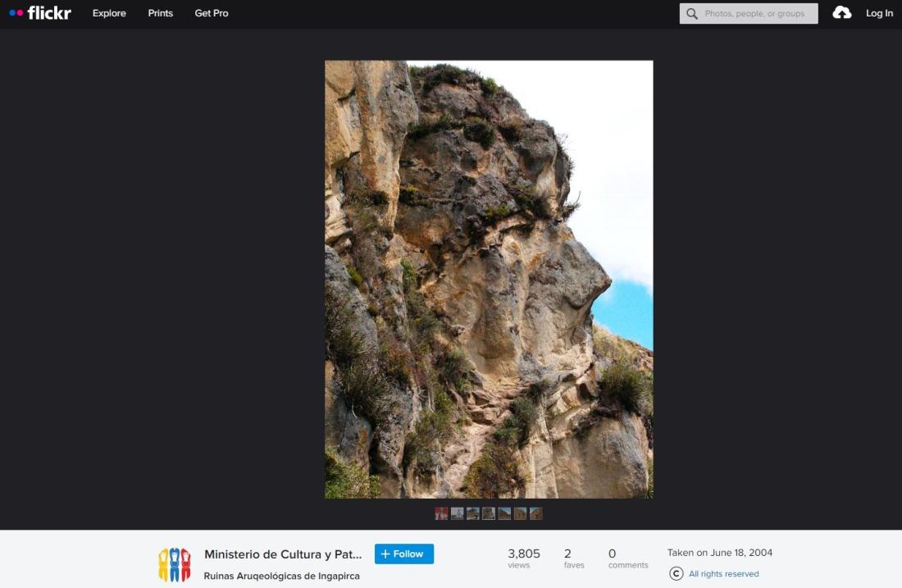The image size is (902, 588).
Task: Open the Ministerio de Cultura avatar icon
Action: point(175,564)
